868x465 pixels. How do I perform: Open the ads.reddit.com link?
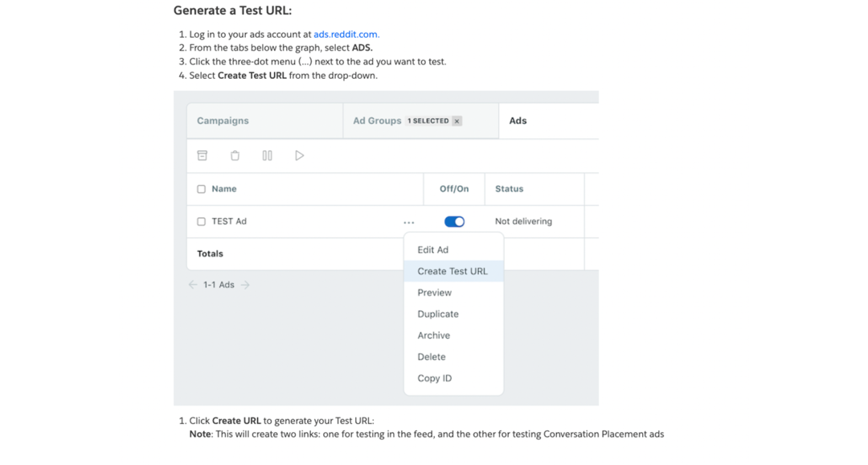click(346, 34)
